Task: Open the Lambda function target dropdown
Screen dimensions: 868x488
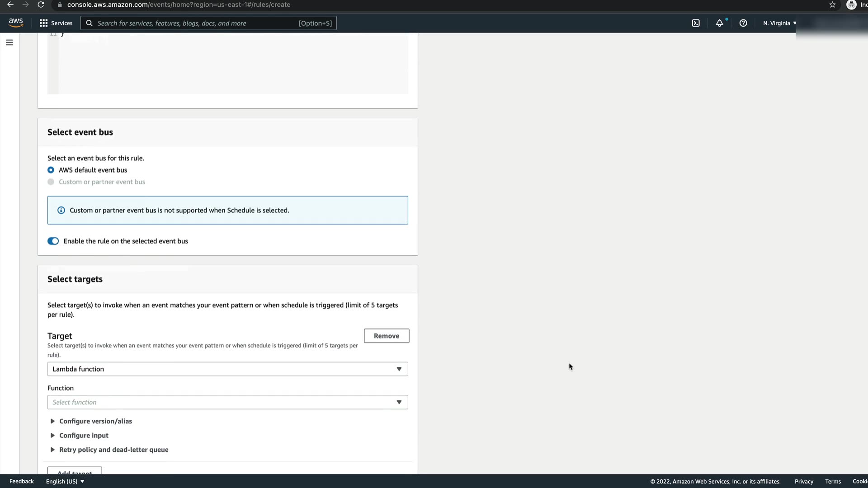Action: click(227, 369)
